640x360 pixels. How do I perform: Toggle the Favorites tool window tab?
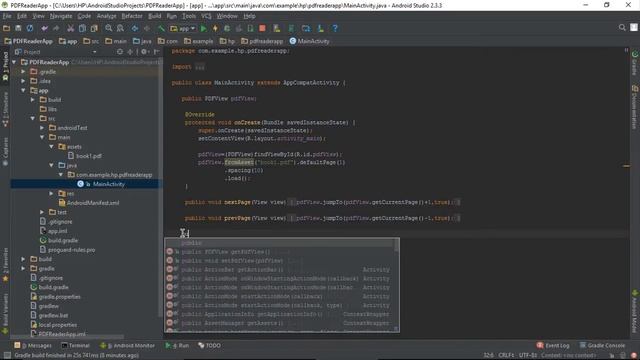pos(5,264)
